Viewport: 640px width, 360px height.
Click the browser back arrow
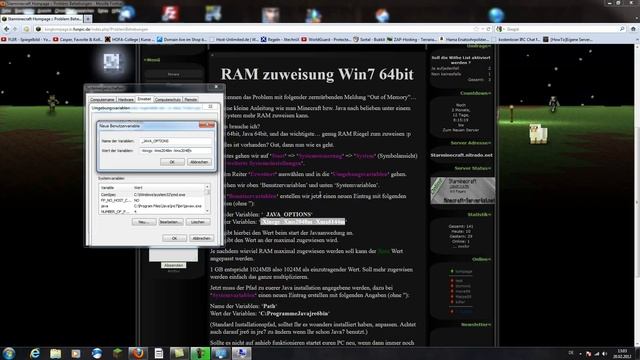pos(6,29)
